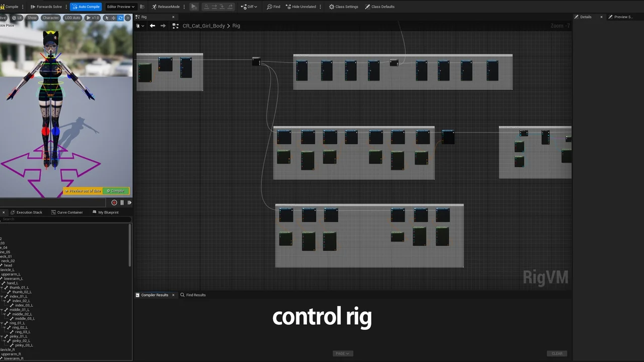644x362 pixels.
Task: Toggle the Auto Compile button
Action: pyautogui.click(x=86, y=7)
